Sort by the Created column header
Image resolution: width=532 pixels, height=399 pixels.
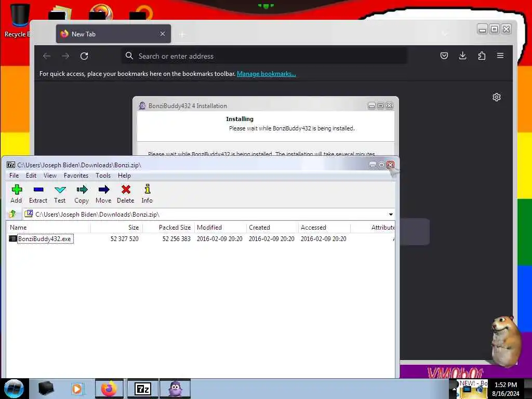point(272,228)
